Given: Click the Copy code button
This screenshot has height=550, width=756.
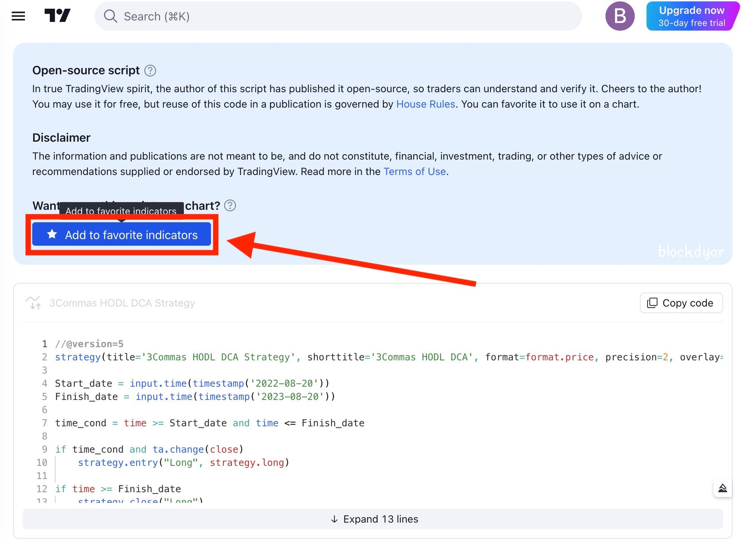Looking at the screenshot, I should click(681, 303).
